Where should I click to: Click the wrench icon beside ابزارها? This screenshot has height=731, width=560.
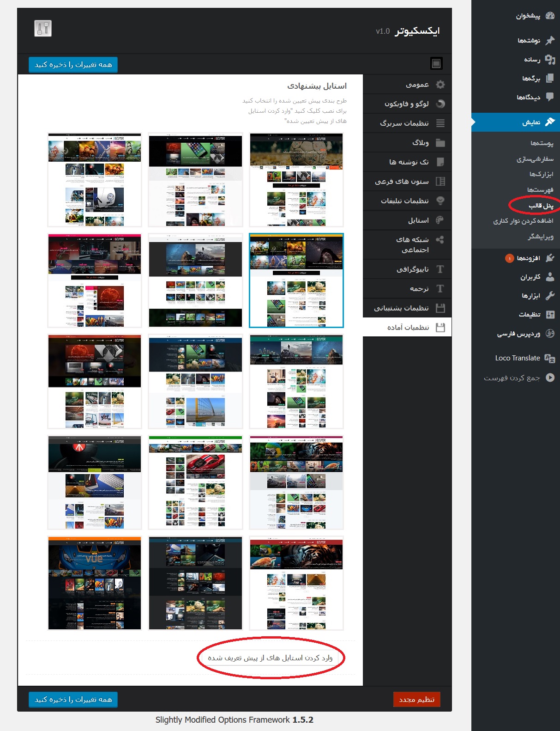click(x=549, y=296)
